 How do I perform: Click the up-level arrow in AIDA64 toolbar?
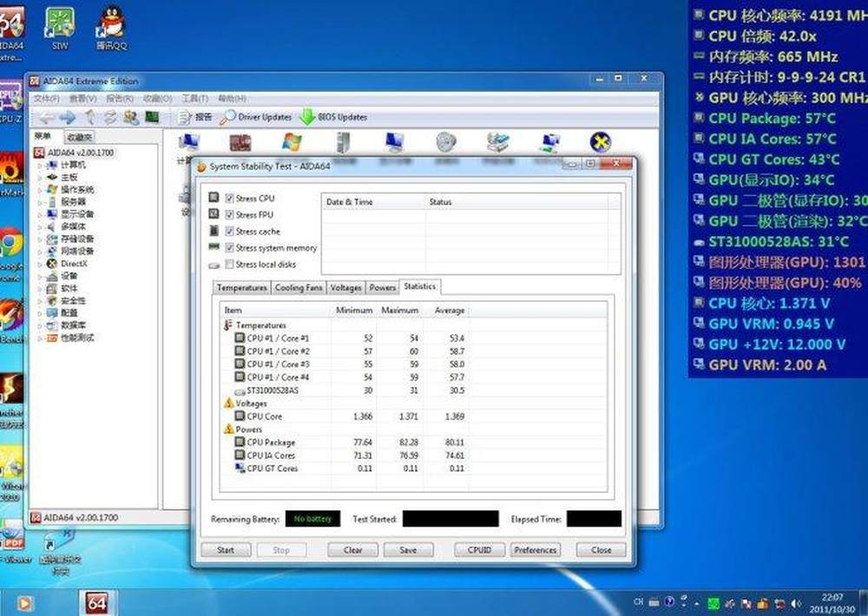[89, 117]
